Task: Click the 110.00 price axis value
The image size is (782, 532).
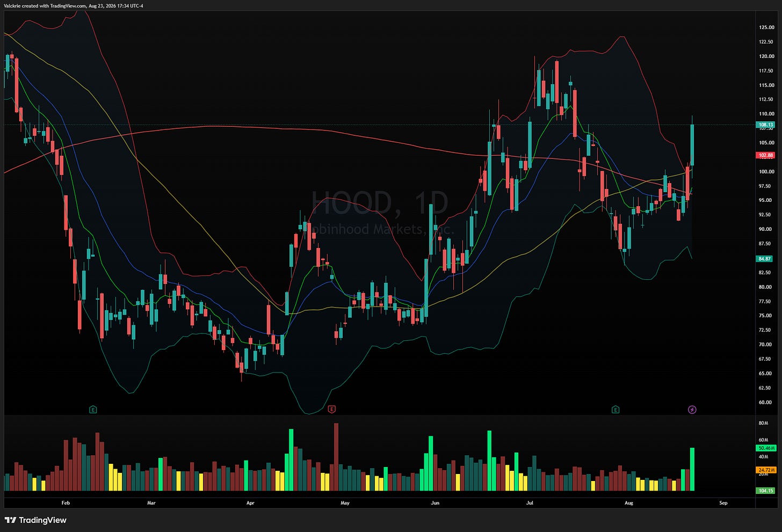Action: pos(766,114)
